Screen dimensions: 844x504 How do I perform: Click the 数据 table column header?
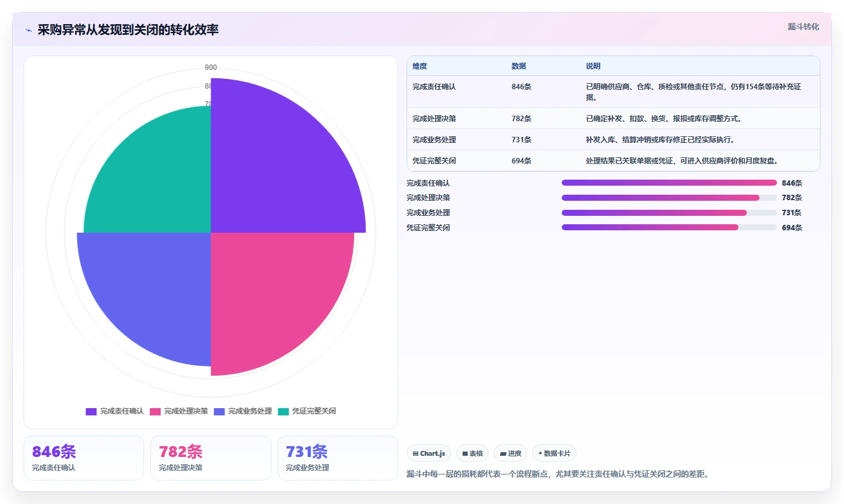(x=519, y=66)
